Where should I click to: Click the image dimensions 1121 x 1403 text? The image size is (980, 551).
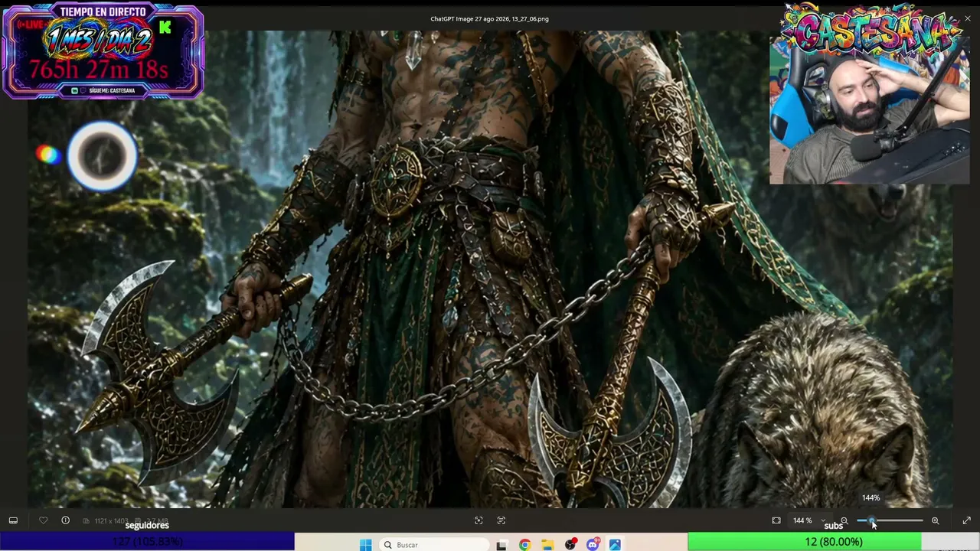click(112, 520)
